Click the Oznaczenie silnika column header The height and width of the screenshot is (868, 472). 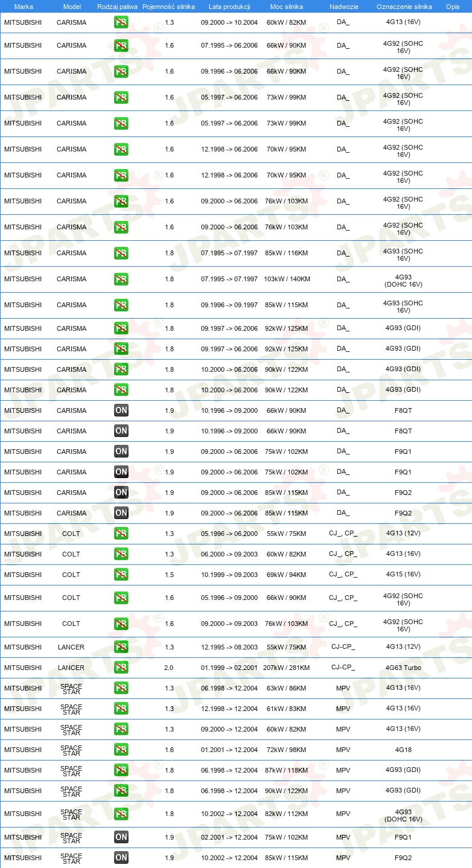(404, 7)
